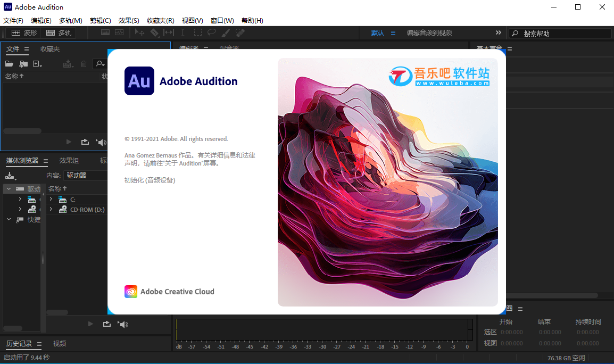This screenshot has height=364, width=614.
Task: Click the Media Browser horizontal scrollbar
Action: 57,312
